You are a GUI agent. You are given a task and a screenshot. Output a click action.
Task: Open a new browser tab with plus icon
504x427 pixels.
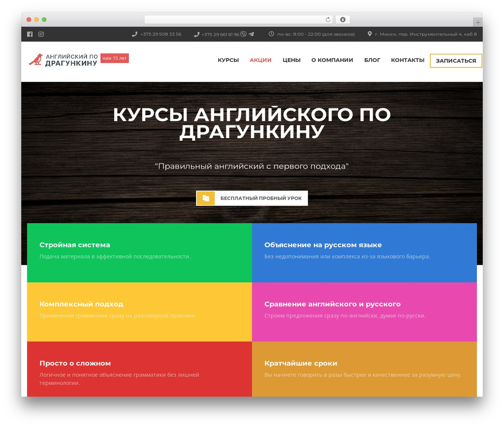[478, 22]
